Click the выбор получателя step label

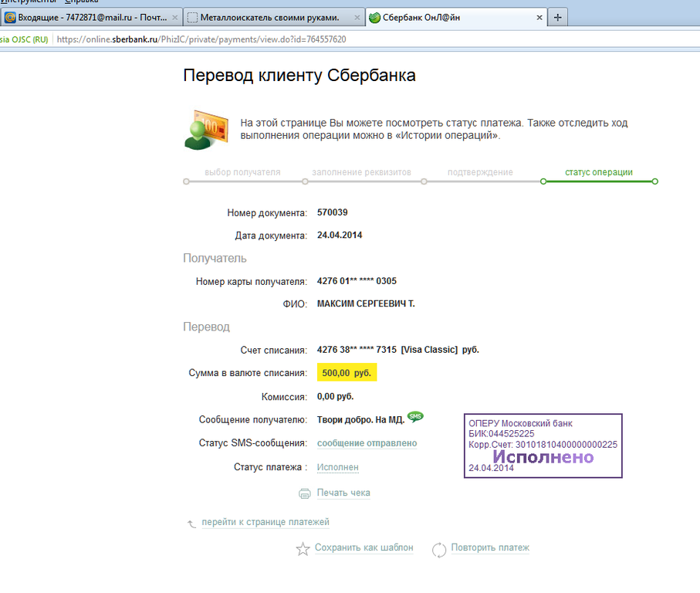tap(242, 172)
